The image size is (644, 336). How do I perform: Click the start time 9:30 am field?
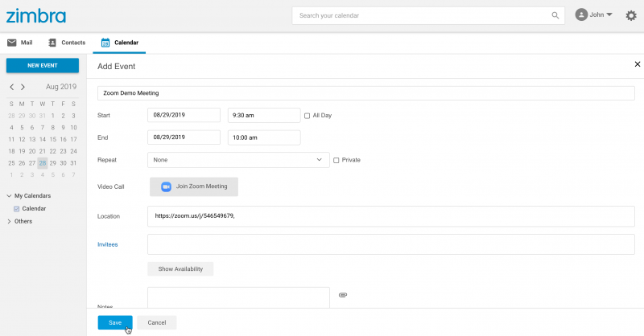[264, 115]
